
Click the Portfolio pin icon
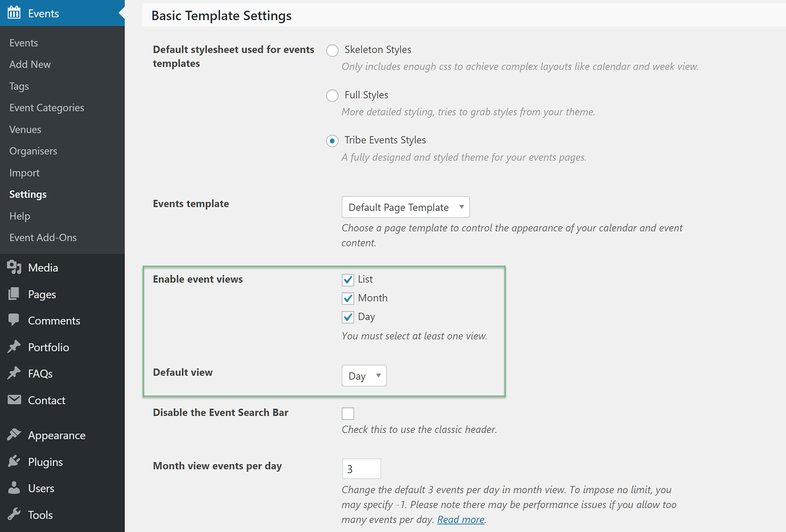pos(14,347)
